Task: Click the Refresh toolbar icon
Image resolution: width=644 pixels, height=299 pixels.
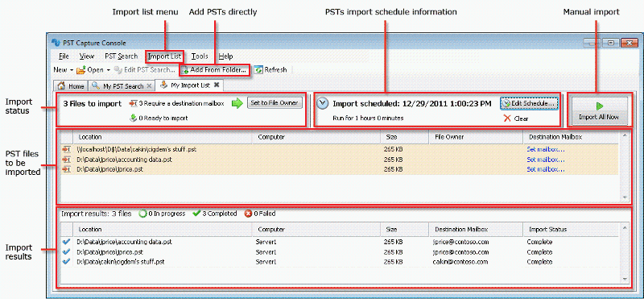Action: pos(258,70)
